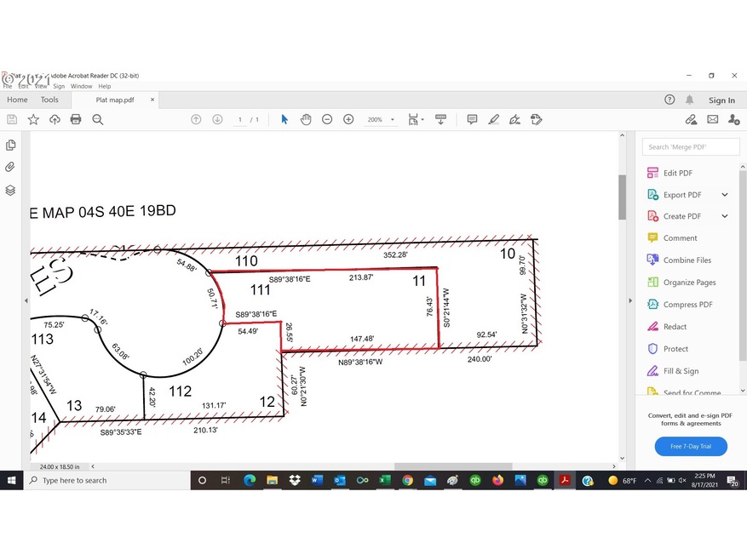
Task: Open the attachments paperclip panel
Action: coord(10,167)
